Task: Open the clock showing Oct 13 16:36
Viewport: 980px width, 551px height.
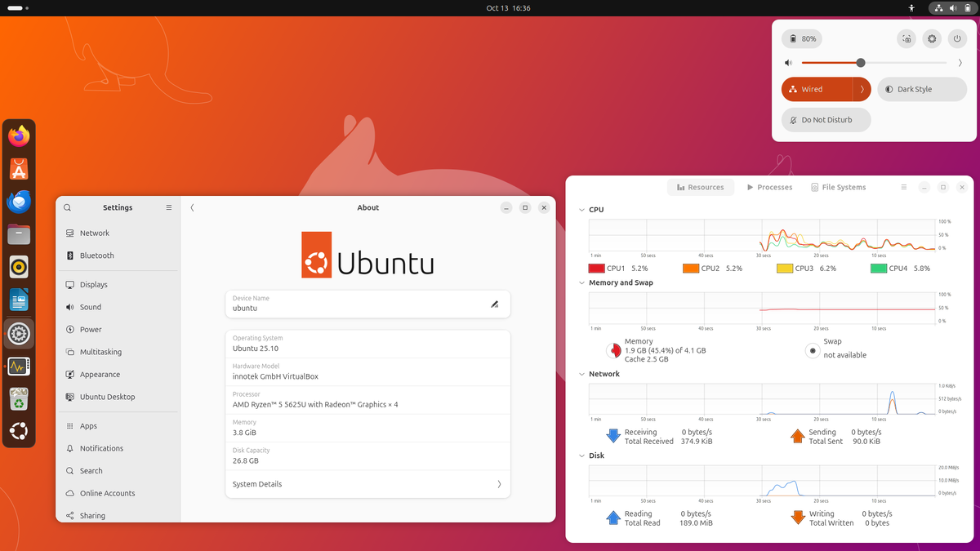Action: pos(508,8)
